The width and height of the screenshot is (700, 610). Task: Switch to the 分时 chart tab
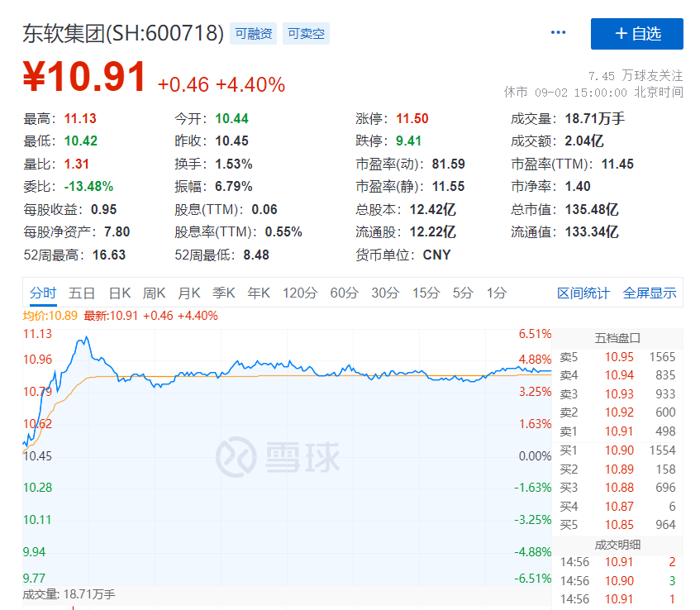tap(42, 293)
